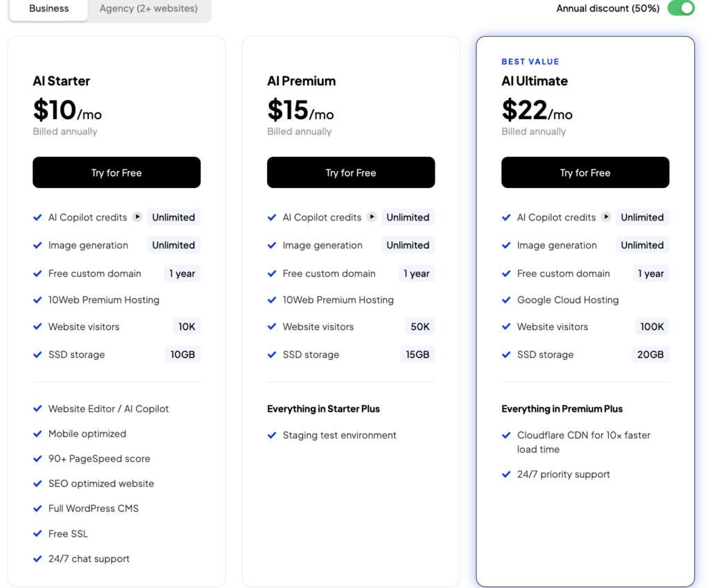Disable the Annual discount toggle
This screenshot has height=588, width=710.
pyautogui.click(x=680, y=8)
